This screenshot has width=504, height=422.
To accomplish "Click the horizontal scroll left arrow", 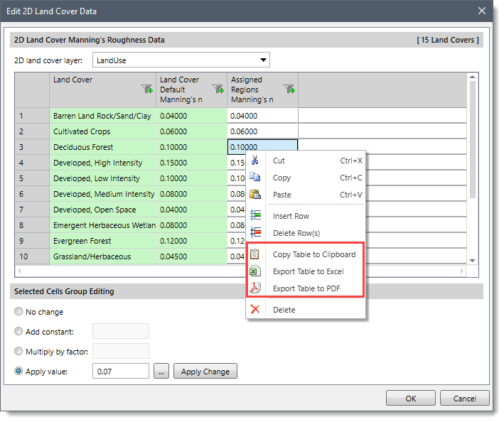I will click(x=20, y=271).
